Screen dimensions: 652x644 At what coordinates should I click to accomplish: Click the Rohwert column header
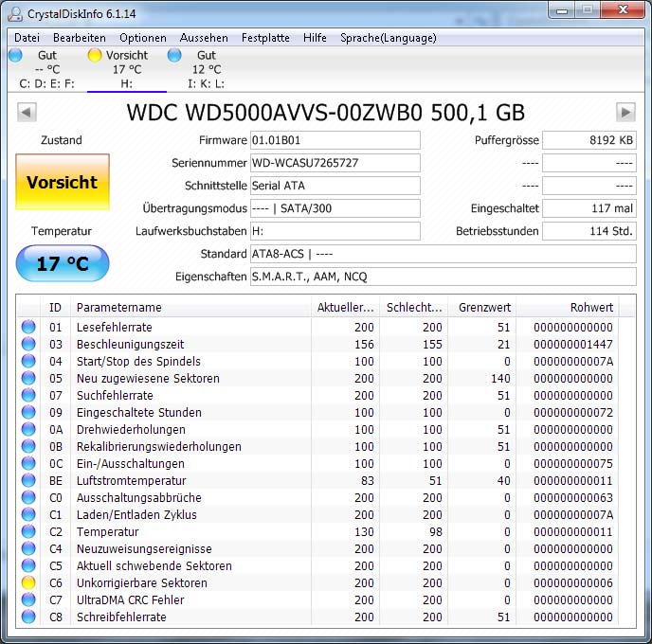coord(567,308)
